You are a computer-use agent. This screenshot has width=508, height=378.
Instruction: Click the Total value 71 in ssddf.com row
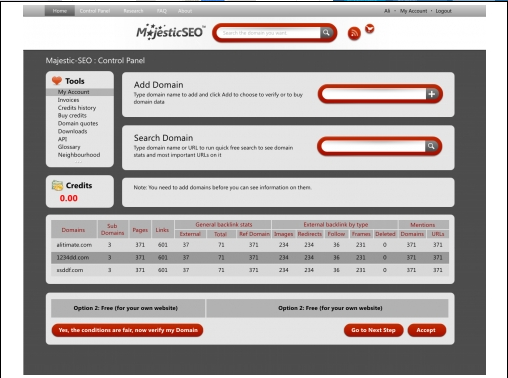coord(221,270)
